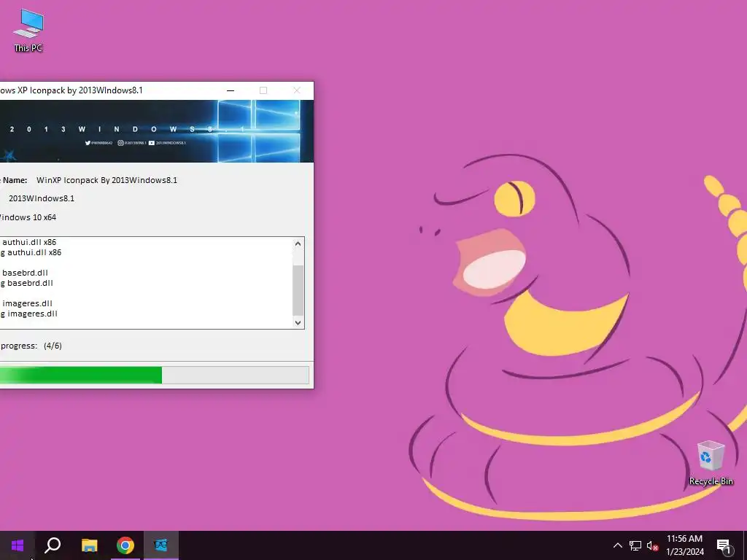Open the network status tray icon

635,545
